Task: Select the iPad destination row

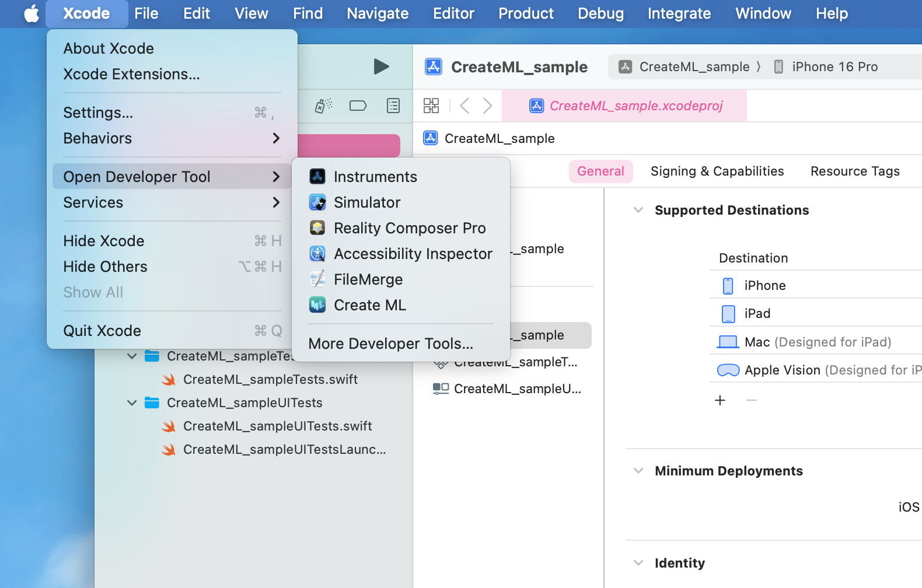Action: 816,313
